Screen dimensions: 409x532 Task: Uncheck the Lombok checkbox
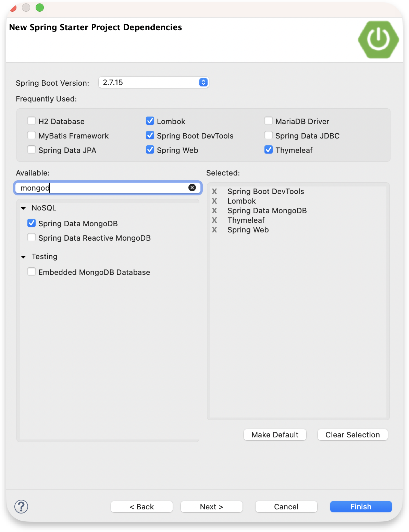click(x=150, y=121)
